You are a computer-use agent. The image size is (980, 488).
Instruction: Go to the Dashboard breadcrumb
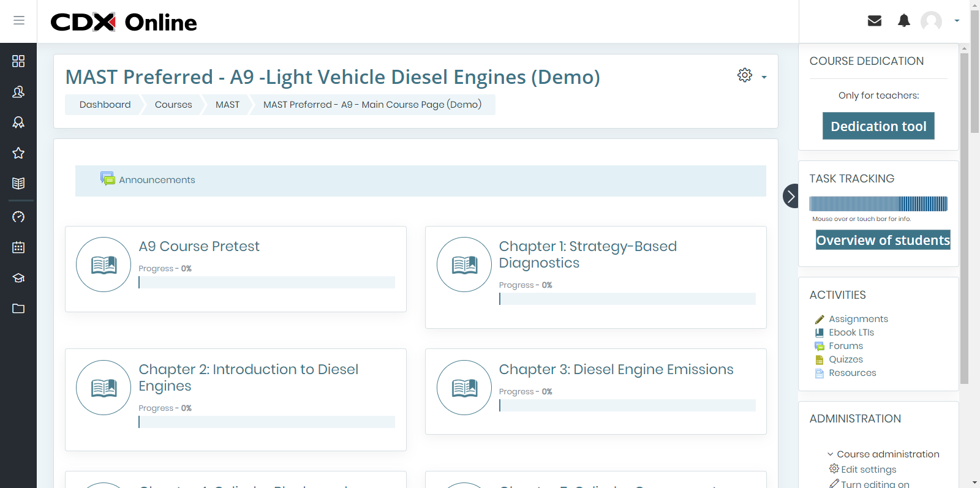tap(105, 105)
